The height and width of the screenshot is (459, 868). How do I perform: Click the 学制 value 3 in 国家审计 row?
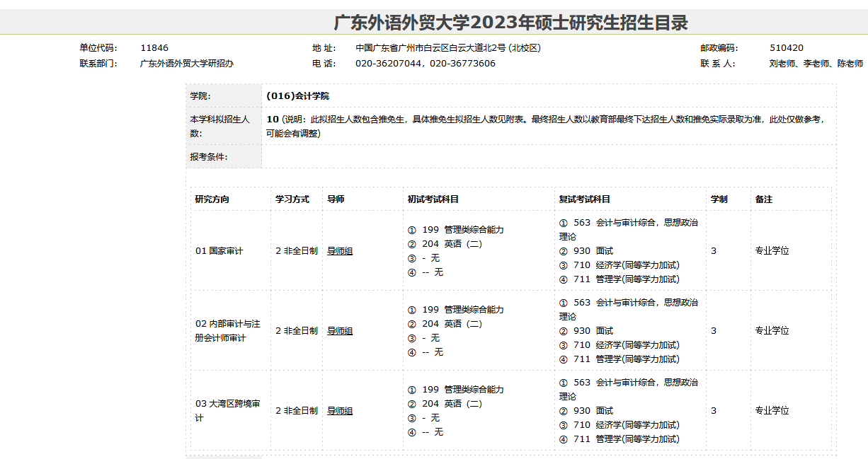tap(714, 251)
